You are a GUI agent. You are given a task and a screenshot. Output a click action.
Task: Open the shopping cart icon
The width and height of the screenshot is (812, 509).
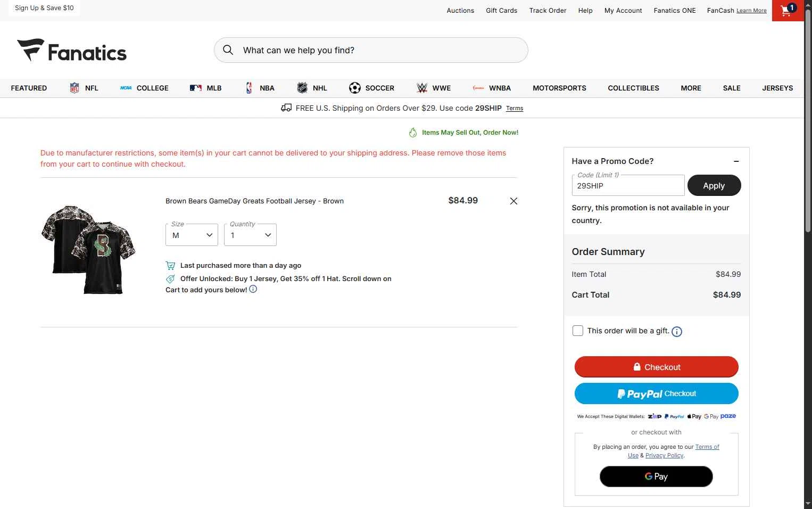click(787, 10)
